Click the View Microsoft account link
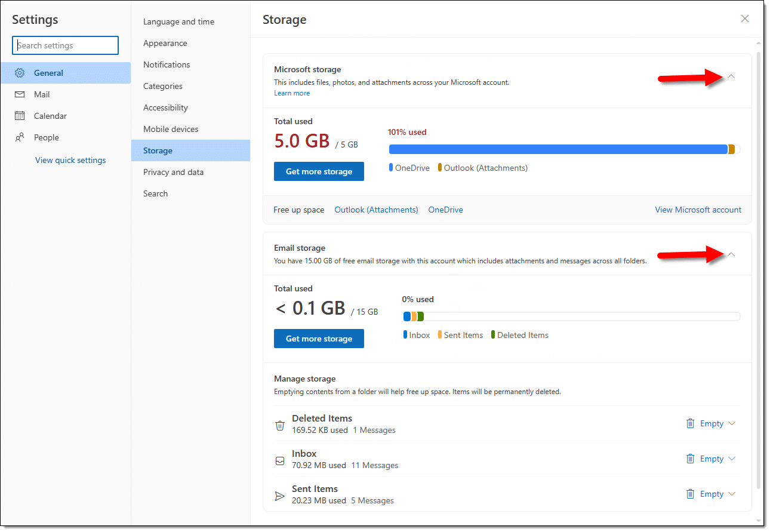This screenshot has width=770, height=532. 698,210
